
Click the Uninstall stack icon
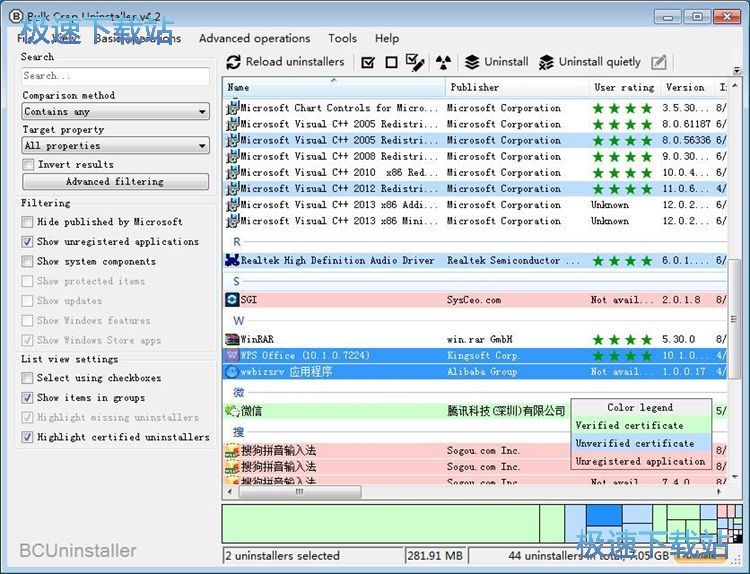click(x=472, y=62)
